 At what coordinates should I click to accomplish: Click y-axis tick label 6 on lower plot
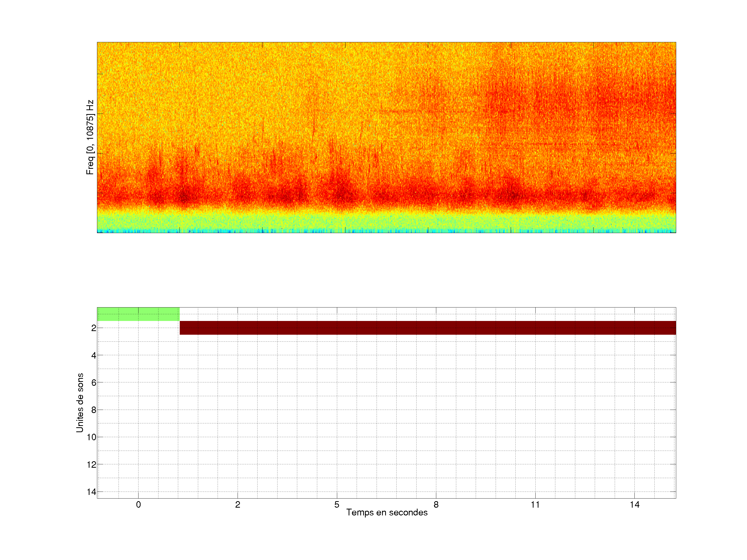(94, 383)
